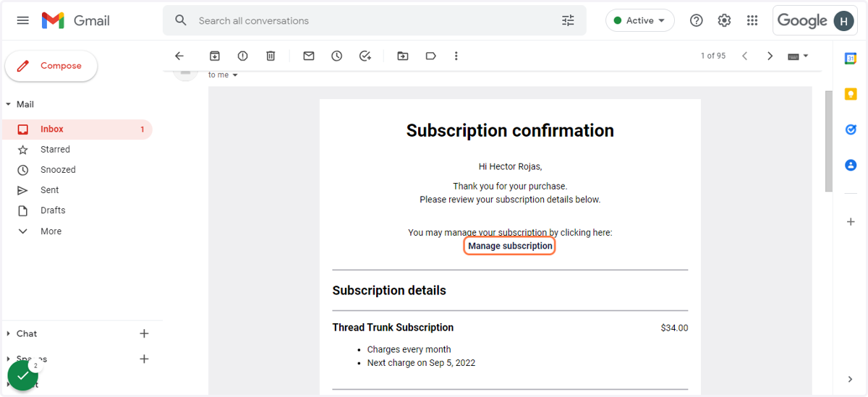Open Google Keep side panel

pos(851,94)
